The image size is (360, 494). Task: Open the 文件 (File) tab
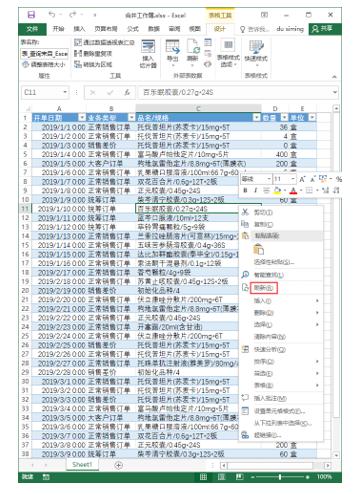pyautogui.click(x=32, y=29)
